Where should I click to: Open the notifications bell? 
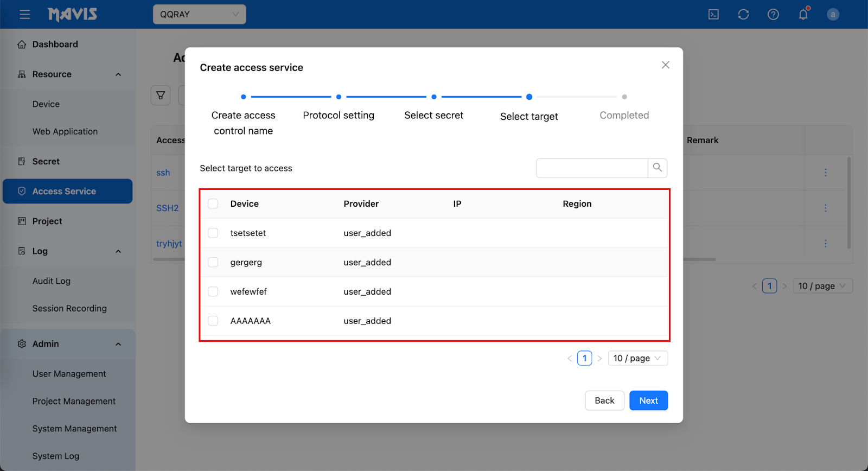tap(803, 15)
